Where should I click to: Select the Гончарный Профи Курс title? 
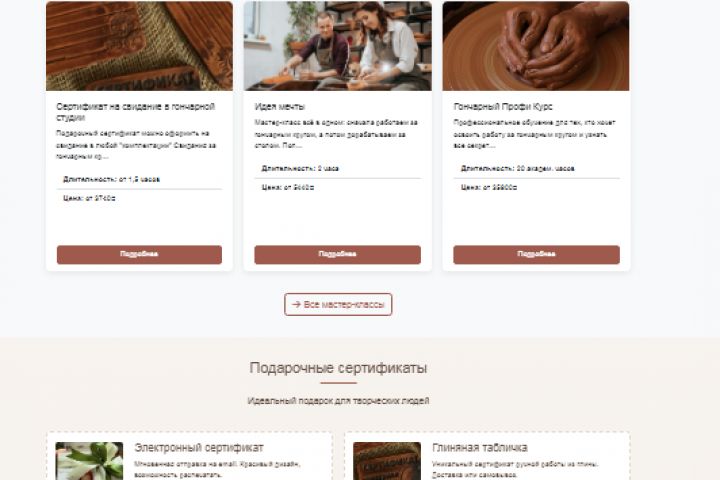[x=503, y=107]
